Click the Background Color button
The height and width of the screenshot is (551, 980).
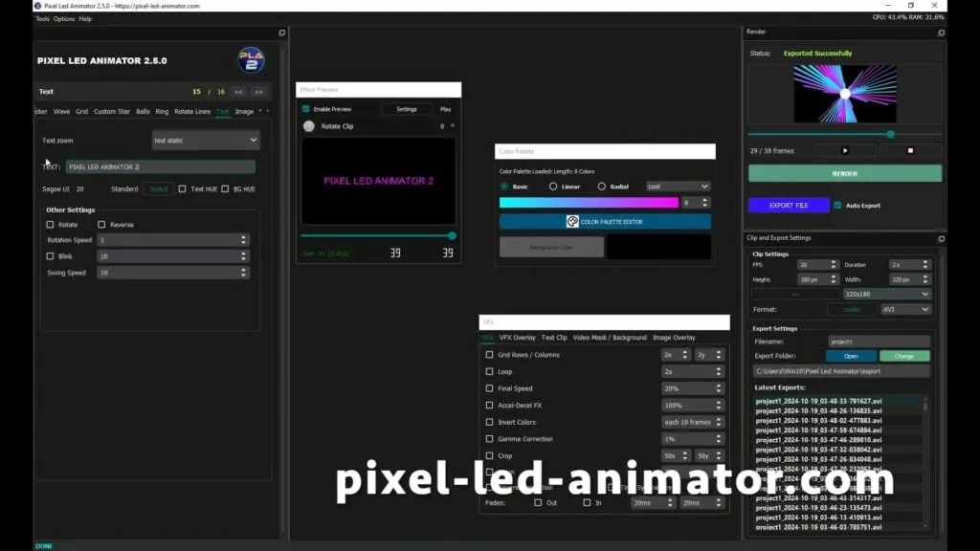(551, 248)
